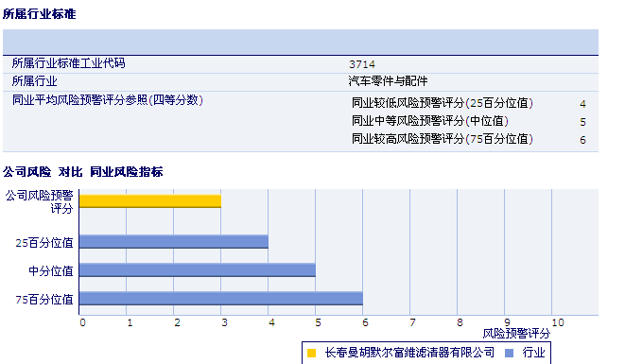Image resolution: width=625 pixels, height=364 pixels.
Task: Click the 行业 legend text
Action: click(533, 353)
